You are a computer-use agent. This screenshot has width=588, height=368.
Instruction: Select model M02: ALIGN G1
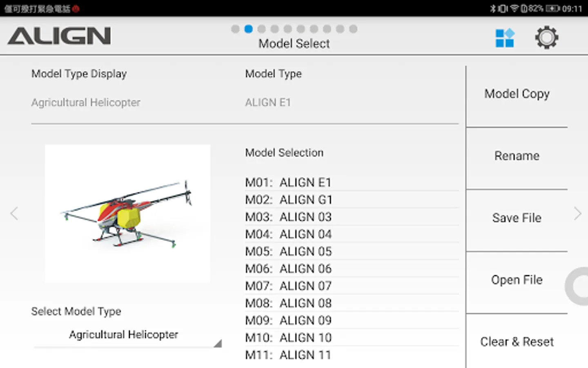coord(352,200)
